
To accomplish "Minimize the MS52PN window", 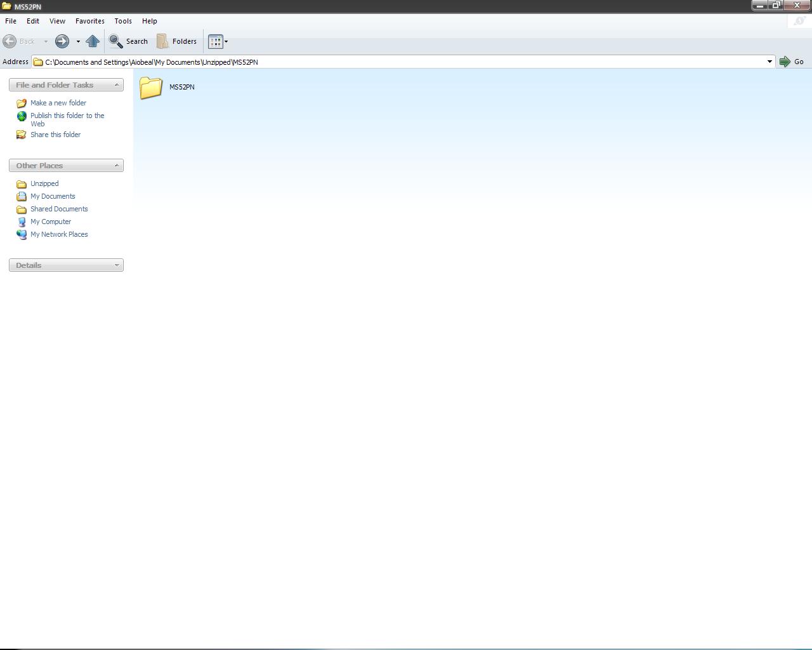I will 760,5.
